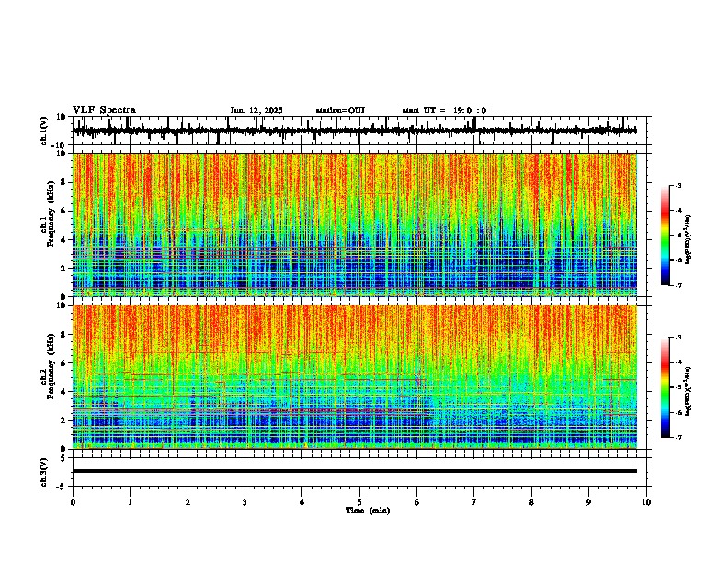The height and width of the screenshot is (563, 728).
Task: Click the ch.1 voltage waveform trace
Action: [x=354, y=131]
